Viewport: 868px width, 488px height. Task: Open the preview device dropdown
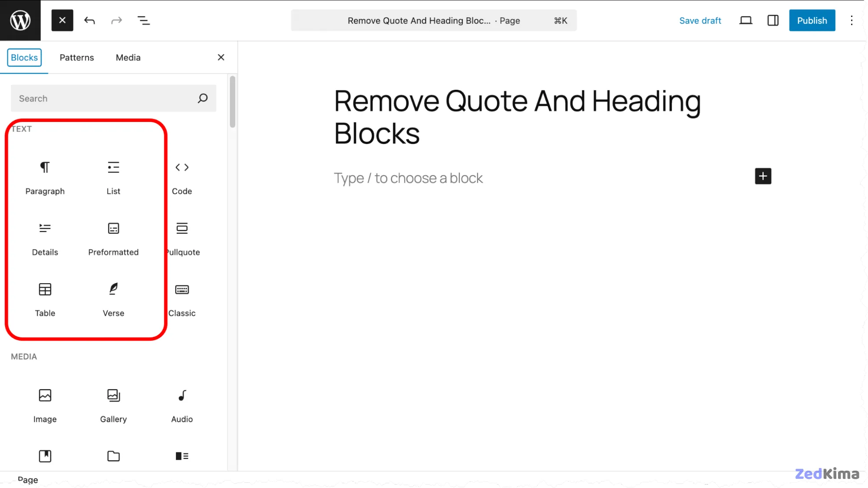[x=745, y=20]
